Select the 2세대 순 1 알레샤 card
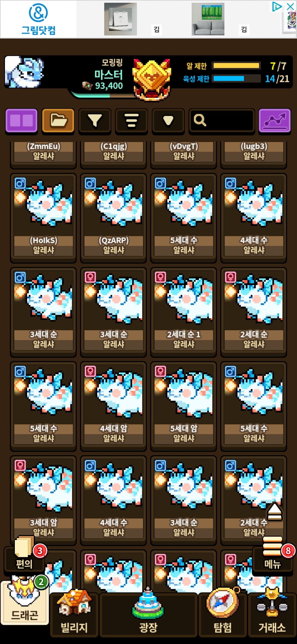This screenshot has width=297, height=644. (184, 312)
